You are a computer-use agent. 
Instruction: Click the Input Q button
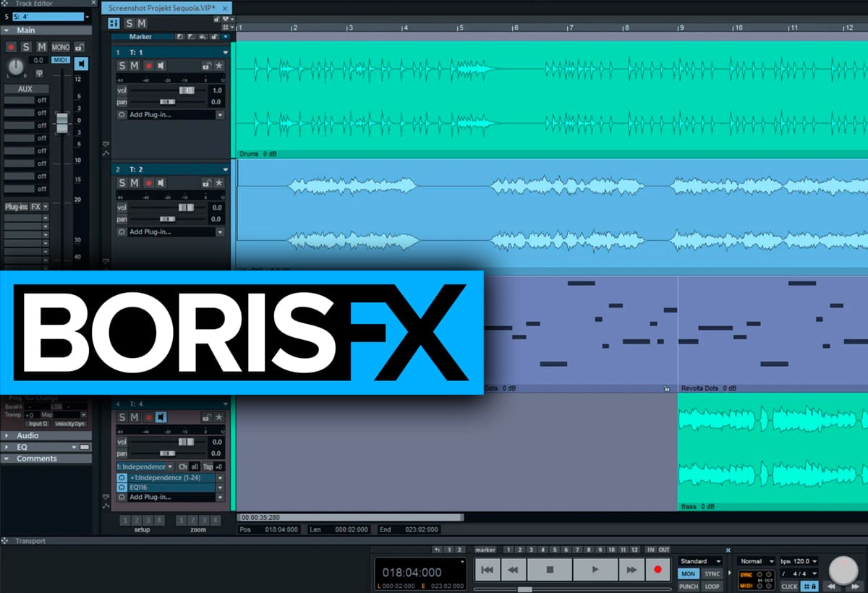38,424
